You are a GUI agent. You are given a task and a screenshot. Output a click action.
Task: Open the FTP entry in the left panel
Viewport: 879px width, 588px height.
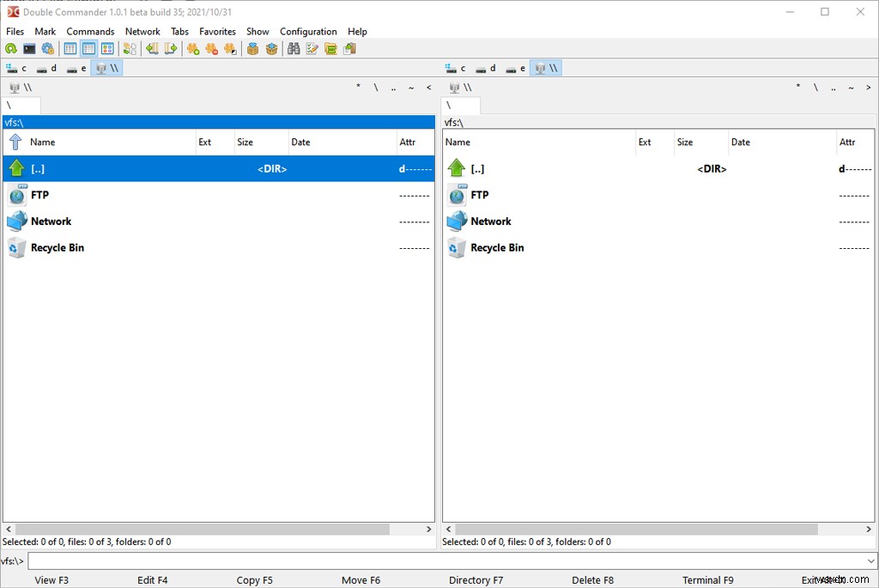pos(39,195)
